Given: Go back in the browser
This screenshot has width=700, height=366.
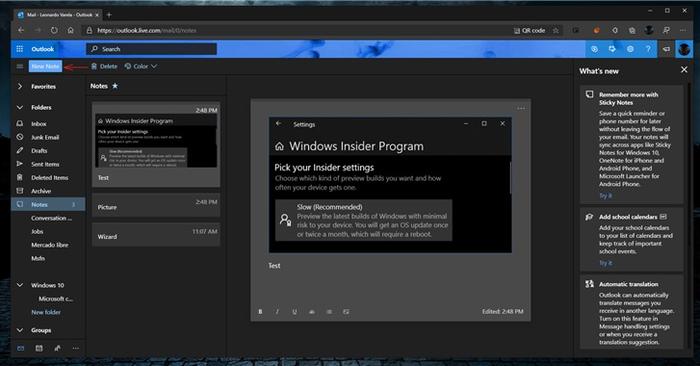Looking at the screenshot, I should (x=21, y=30).
